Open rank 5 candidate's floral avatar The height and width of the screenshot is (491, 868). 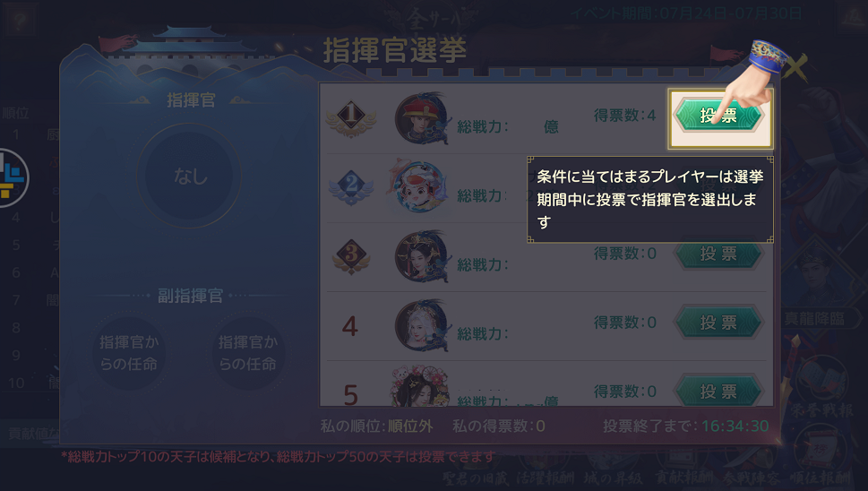tap(420, 386)
